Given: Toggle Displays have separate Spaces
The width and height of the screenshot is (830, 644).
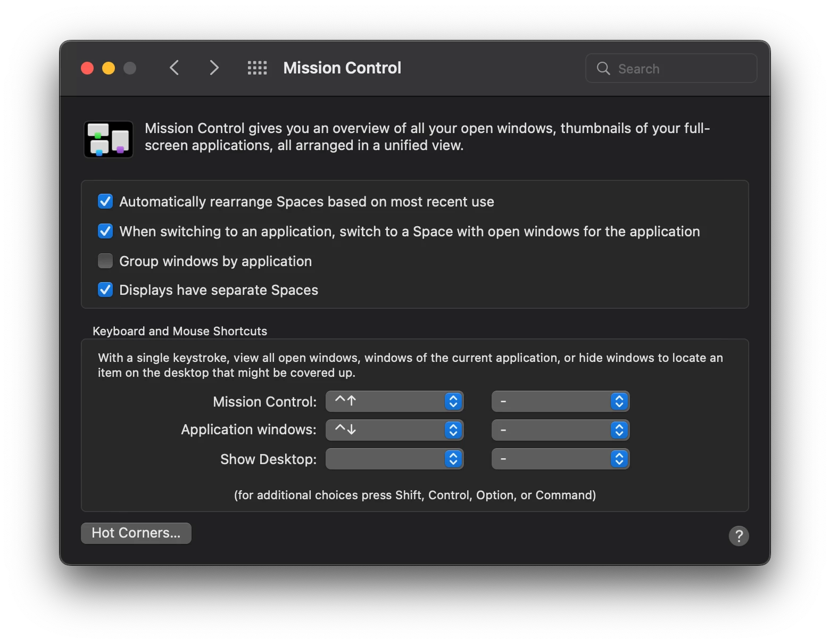Looking at the screenshot, I should click(105, 290).
